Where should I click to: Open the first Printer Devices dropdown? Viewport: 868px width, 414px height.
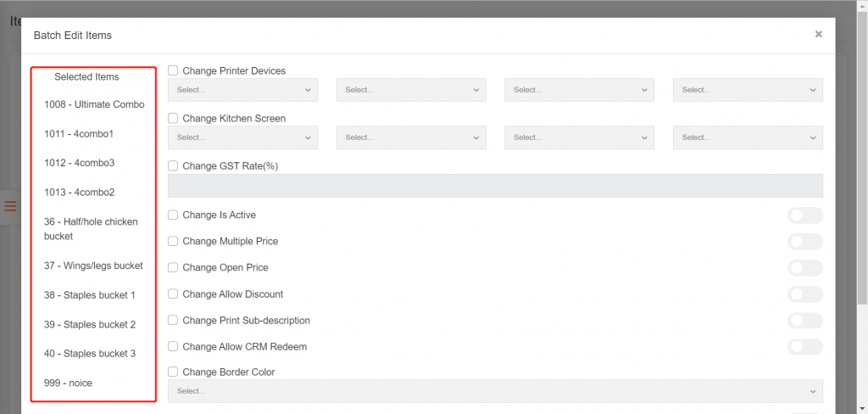pyautogui.click(x=243, y=90)
